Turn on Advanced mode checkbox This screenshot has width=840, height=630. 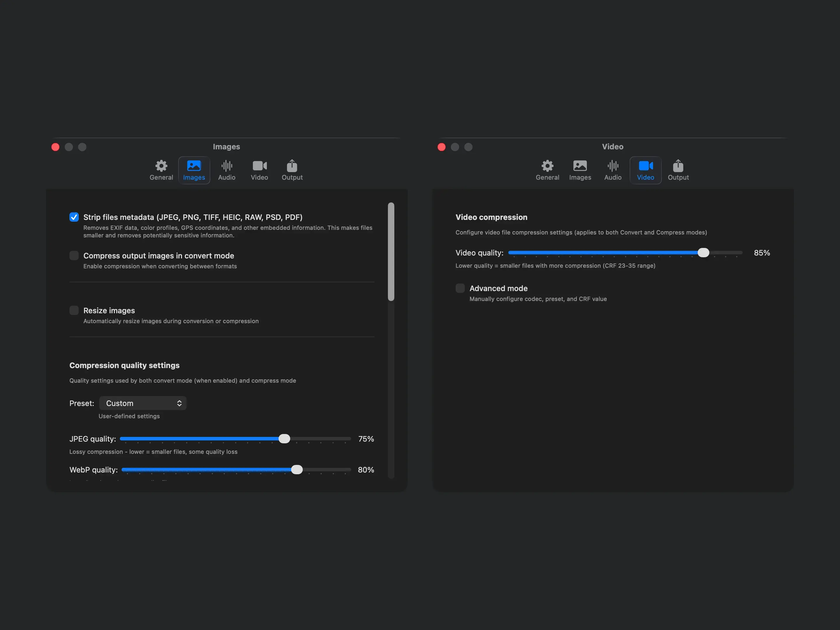[460, 288]
